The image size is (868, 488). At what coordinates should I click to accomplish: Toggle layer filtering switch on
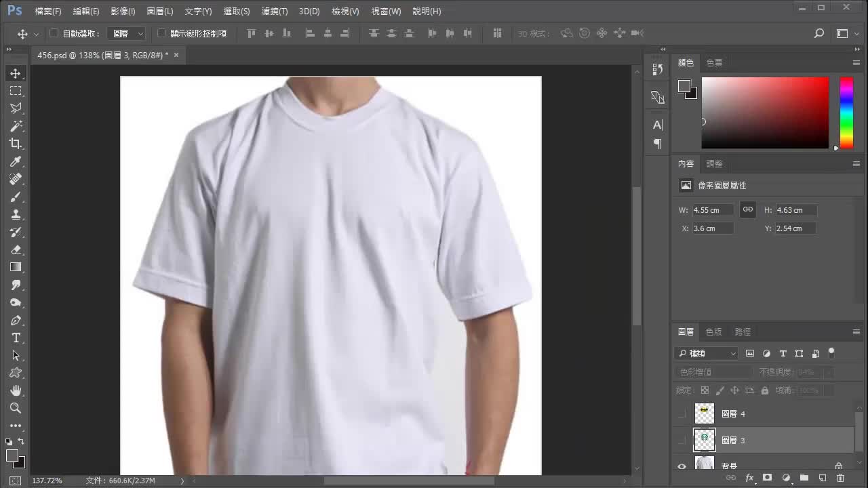(831, 352)
